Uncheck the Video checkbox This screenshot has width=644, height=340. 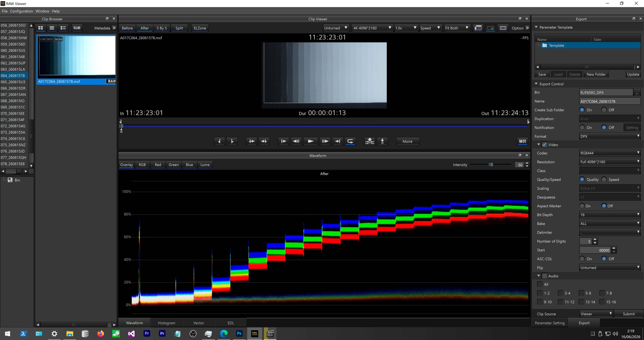544,145
